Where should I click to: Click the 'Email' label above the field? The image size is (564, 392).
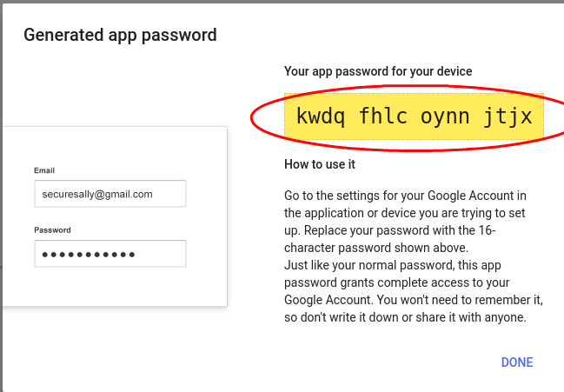point(44,171)
